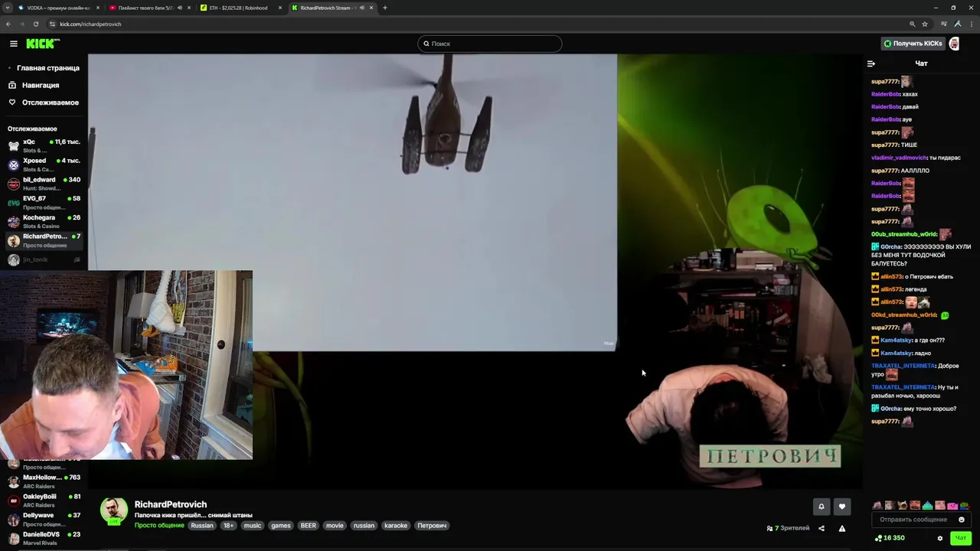Open the RichardPetrovich streamer avatar

point(114,511)
